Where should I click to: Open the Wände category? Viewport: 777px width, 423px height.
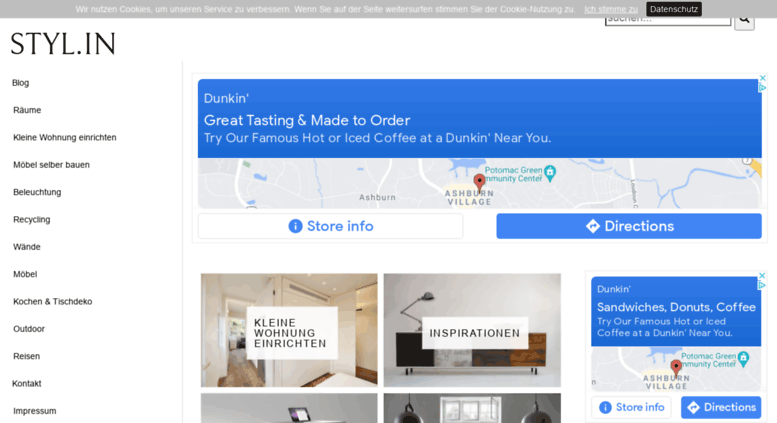[x=27, y=246]
